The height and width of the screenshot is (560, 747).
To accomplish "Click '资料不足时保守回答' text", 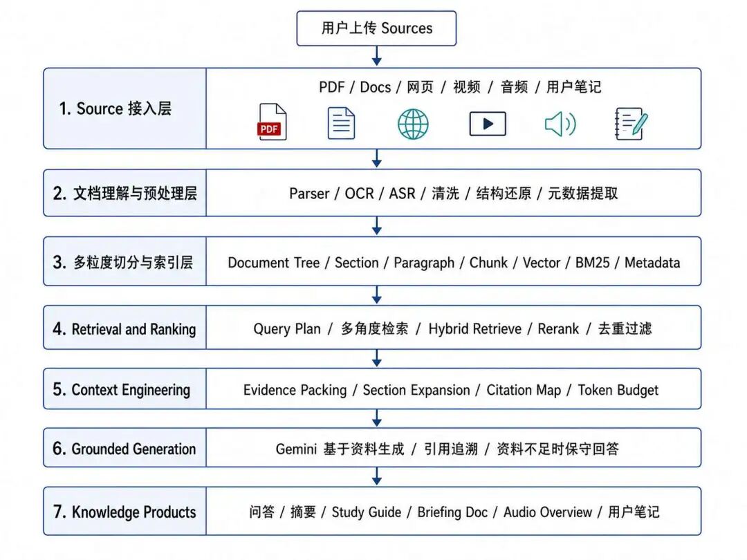I will click(558, 449).
